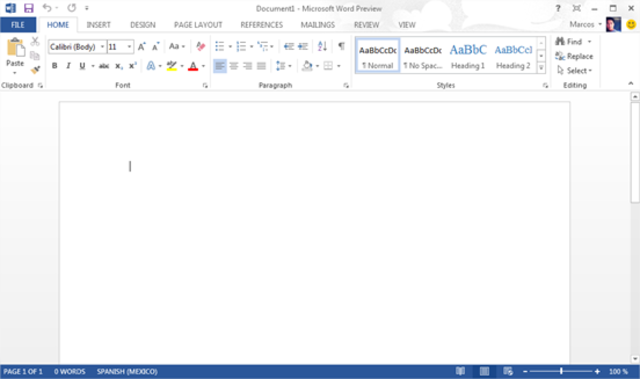The image size is (640, 379).
Task: Switch to Read Mode view
Action: (460, 371)
